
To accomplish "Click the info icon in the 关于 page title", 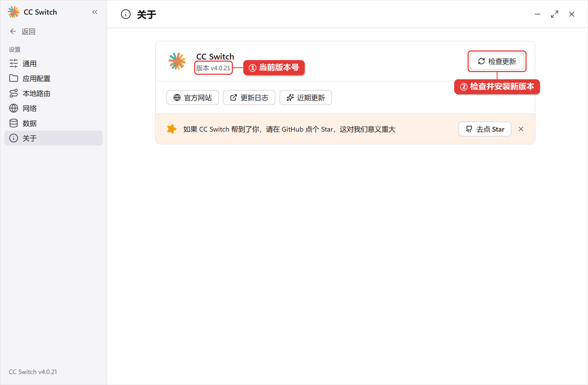I will point(126,14).
